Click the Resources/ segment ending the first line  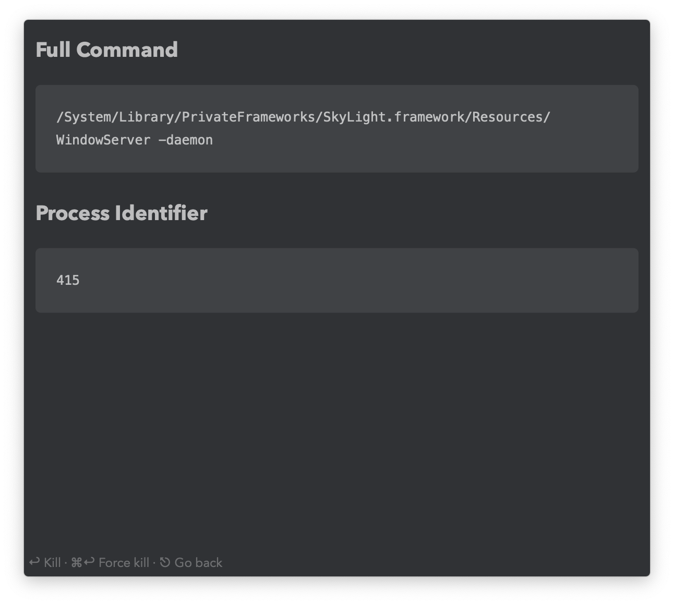point(511,117)
